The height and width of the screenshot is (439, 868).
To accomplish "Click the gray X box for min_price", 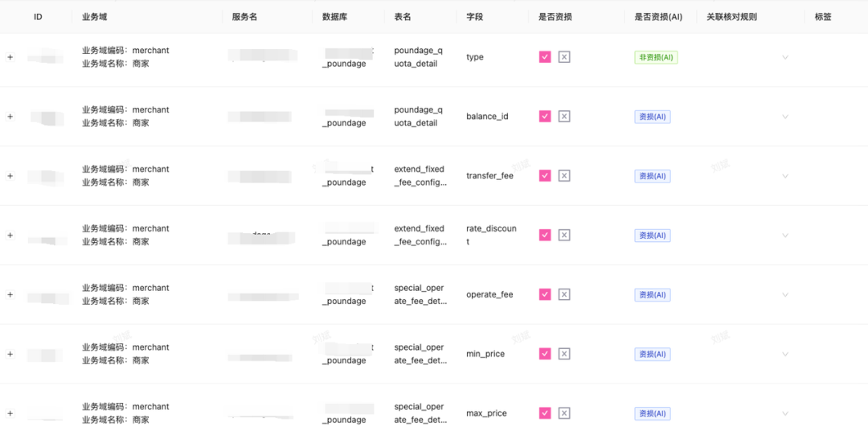I will (x=564, y=354).
